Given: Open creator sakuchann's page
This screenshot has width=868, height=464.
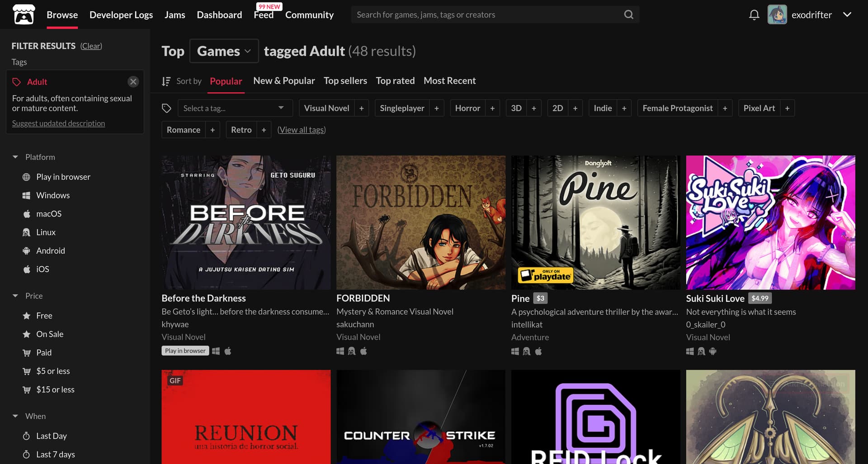Looking at the screenshot, I should (x=355, y=325).
